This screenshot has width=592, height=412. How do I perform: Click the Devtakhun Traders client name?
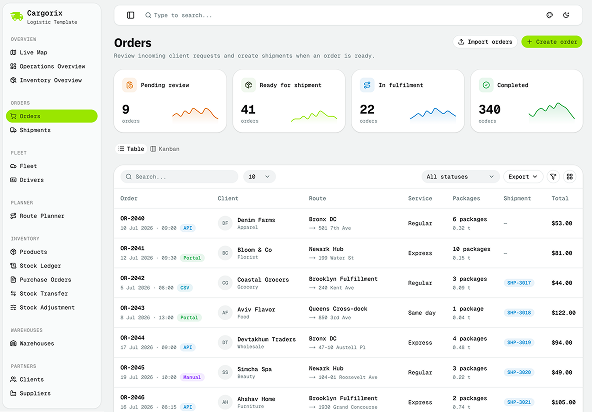[x=267, y=339]
